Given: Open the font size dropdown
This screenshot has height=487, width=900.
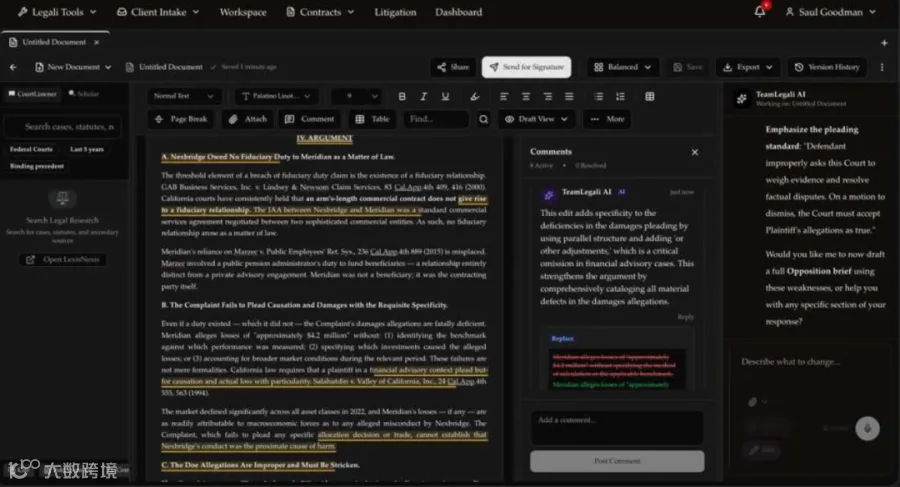Looking at the screenshot, I should point(356,96).
